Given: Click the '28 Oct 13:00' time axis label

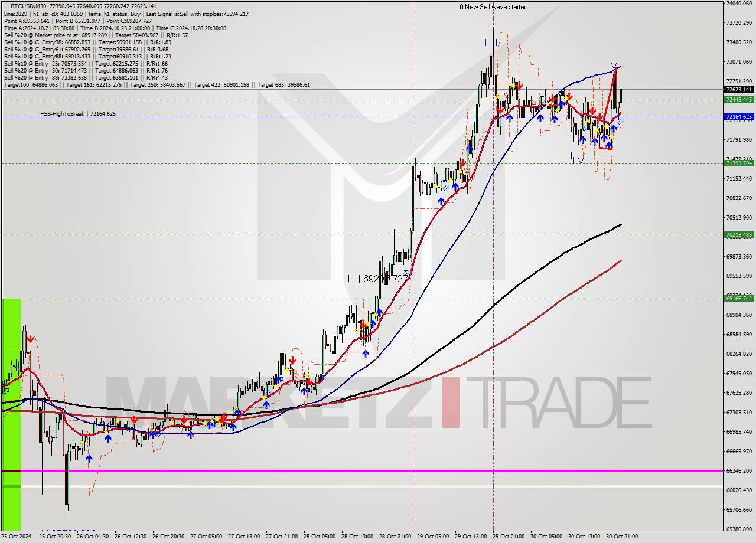Looking at the screenshot, I should pos(357,537).
